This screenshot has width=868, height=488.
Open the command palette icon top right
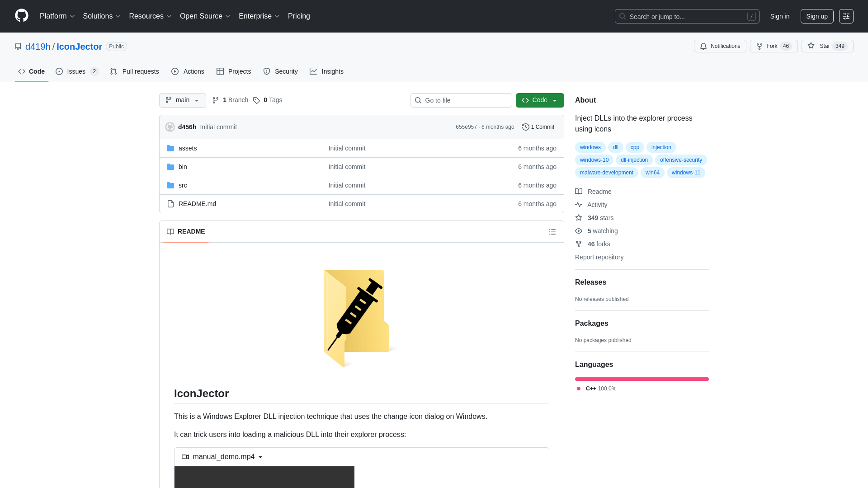click(846, 16)
